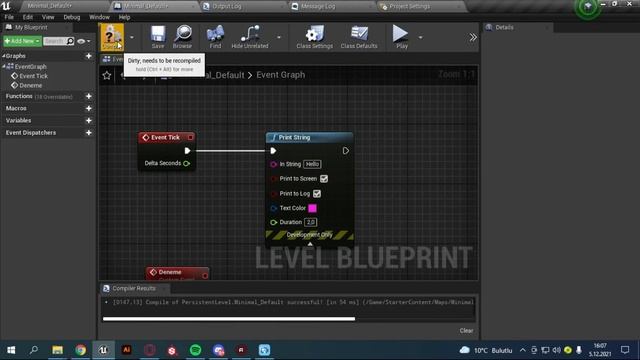Start Play in editor
The image size is (640, 360).
pyautogui.click(x=401, y=37)
